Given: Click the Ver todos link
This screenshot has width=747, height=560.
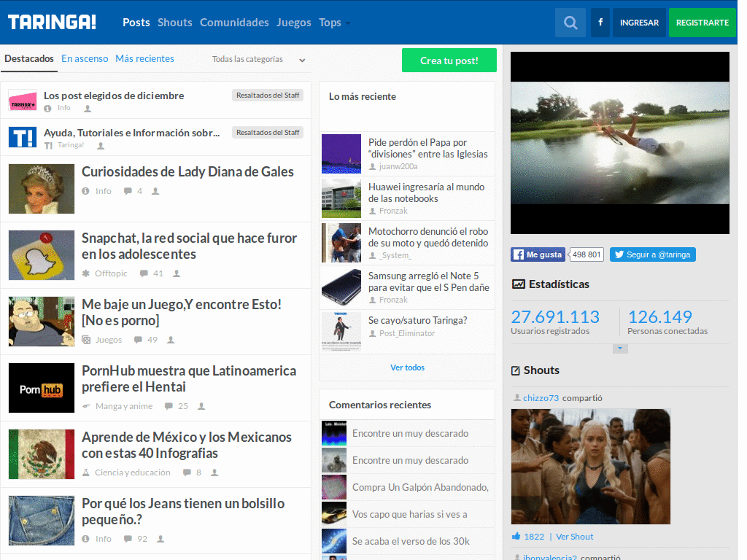Looking at the screenshot, I should [407, 367].
